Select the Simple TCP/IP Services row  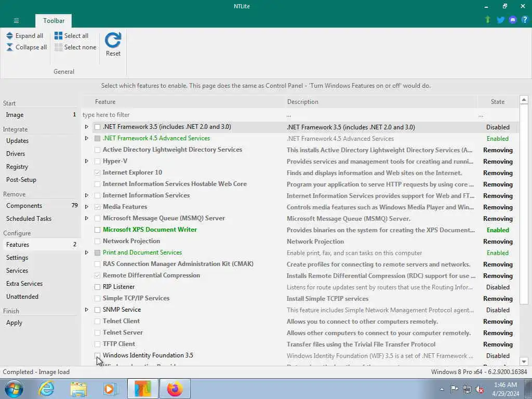300,298
